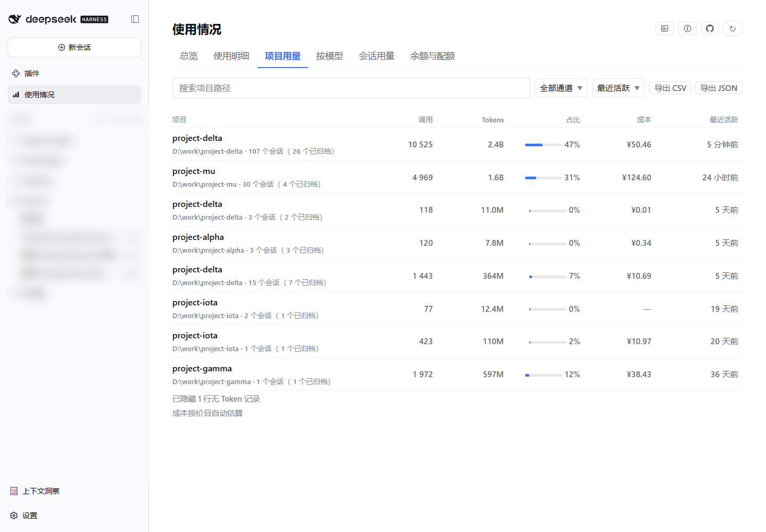The image size is (766, 532).
Task: Select the project-gamma row name
Action: click(202, 369)
